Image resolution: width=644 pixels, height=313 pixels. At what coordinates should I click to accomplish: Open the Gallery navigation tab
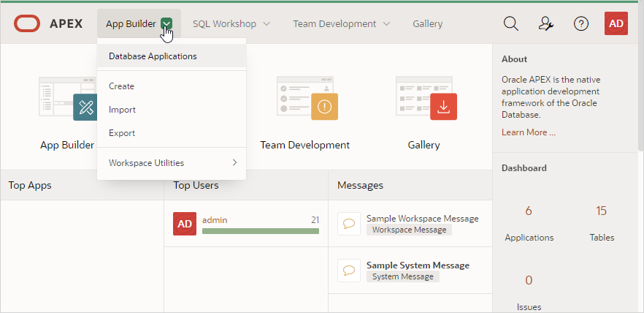(x=428, y=24)
